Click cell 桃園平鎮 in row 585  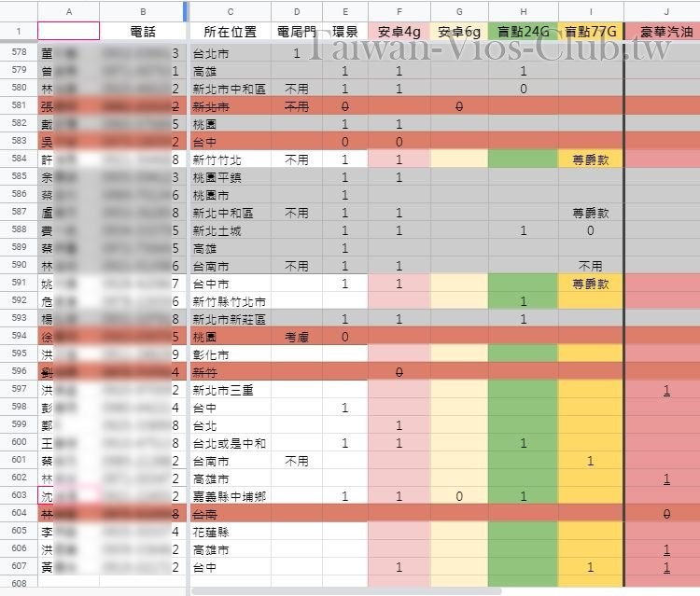point(231,177)
